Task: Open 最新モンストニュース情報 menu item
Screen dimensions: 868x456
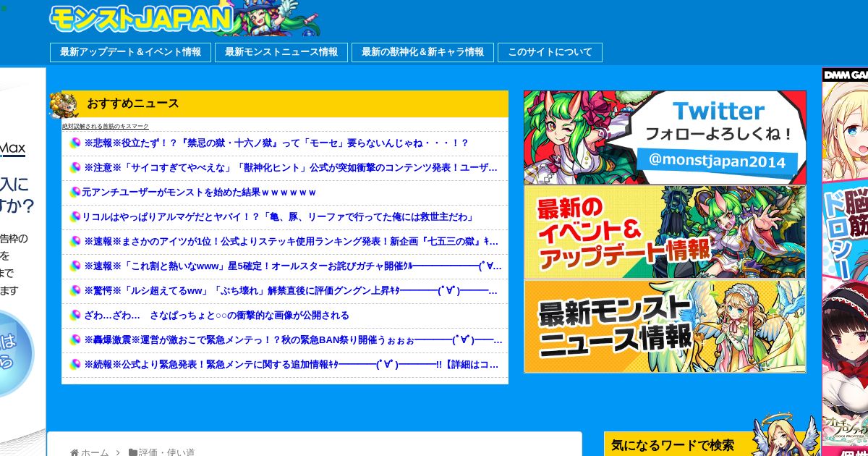Action: coord(281,52)
